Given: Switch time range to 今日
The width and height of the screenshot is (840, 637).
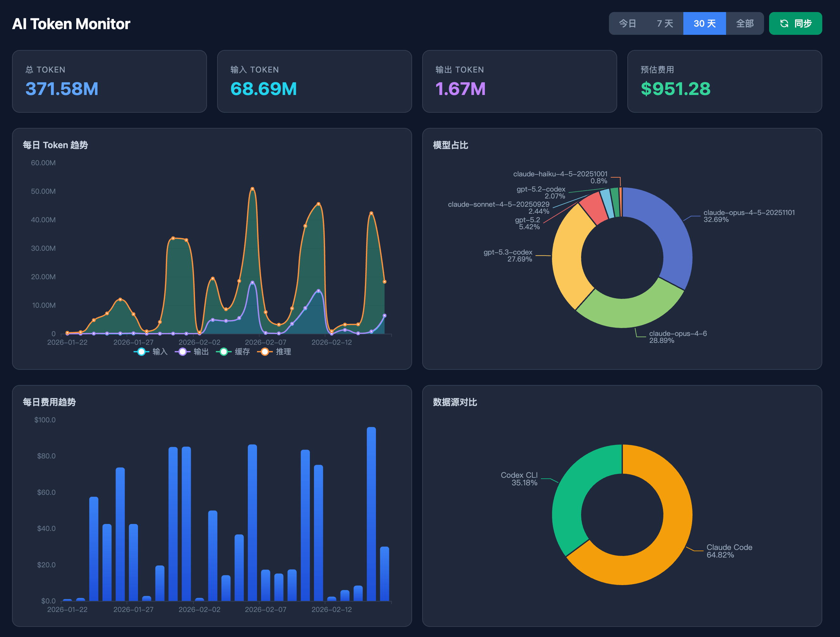Looking at the screenshot, I should tap(627, 23).
